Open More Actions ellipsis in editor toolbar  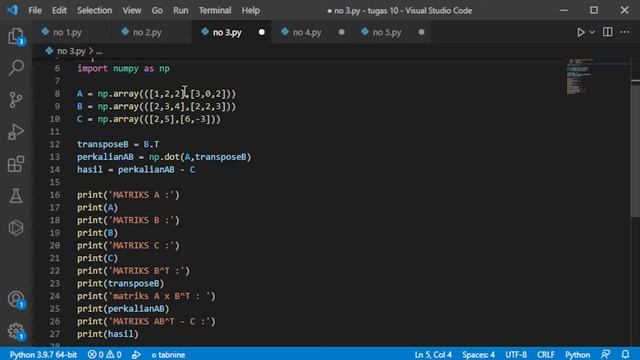(x=624, y=32)
